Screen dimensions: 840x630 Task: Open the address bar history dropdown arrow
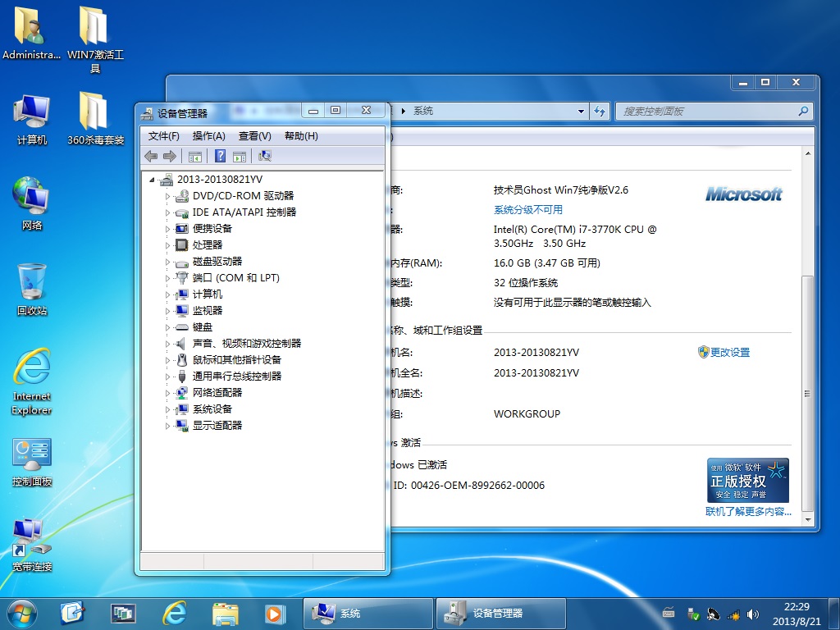tap(581, 112)
